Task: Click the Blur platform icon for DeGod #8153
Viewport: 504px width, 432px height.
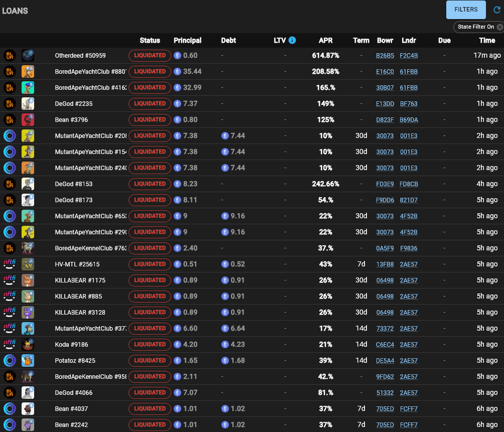Action: 10,184
